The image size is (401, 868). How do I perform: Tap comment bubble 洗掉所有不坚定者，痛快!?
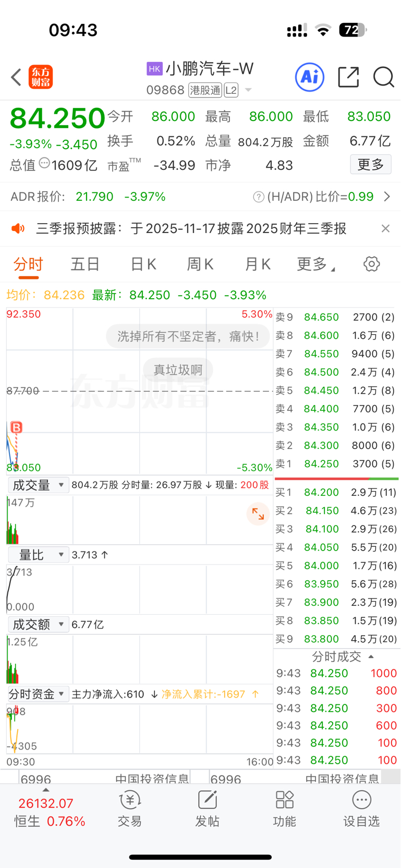click(x=188, y=336)
